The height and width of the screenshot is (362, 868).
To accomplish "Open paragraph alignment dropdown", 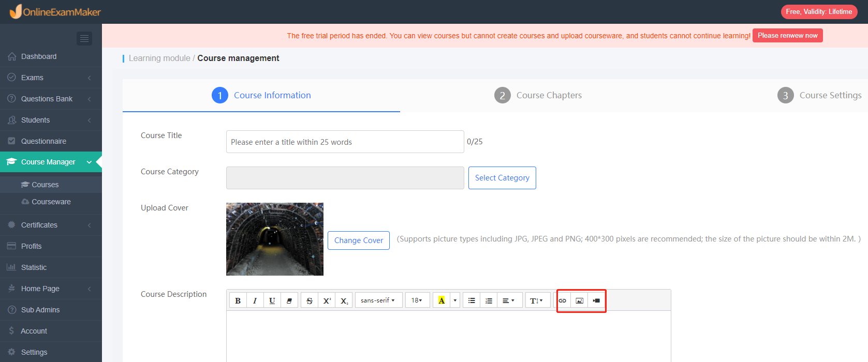I will (x=509, y=300).
